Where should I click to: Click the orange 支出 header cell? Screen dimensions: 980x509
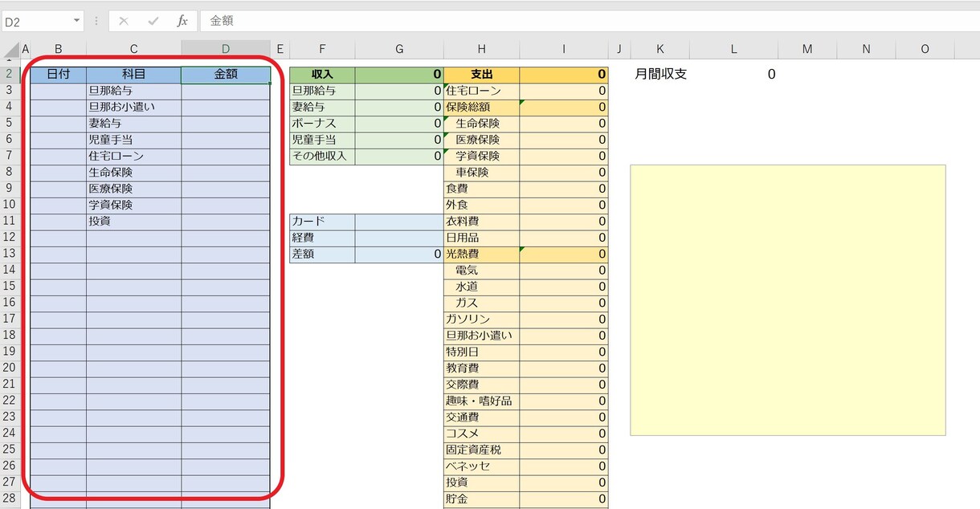[481, 75]
